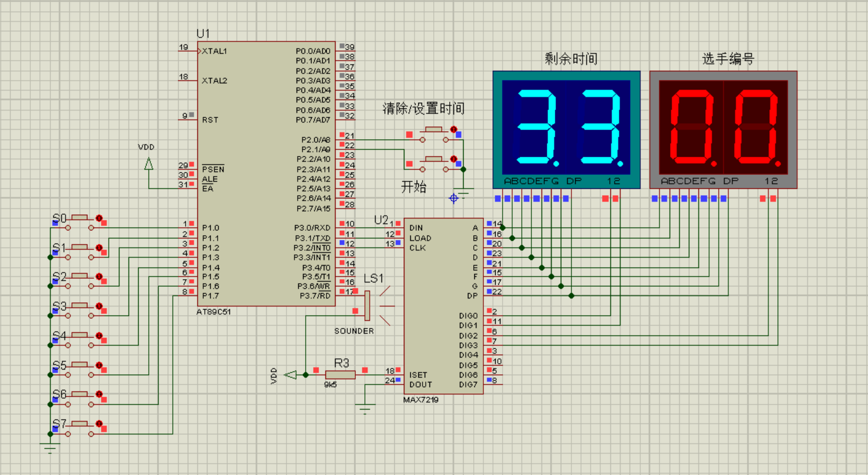
Task: Select the SOUNDER label text
Action: (x=354, y=331)
